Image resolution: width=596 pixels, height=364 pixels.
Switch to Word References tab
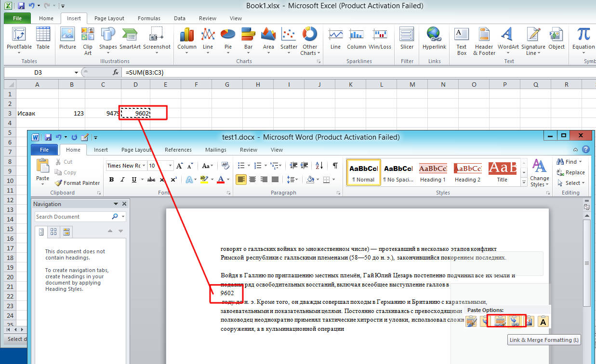tap(178, 150)
